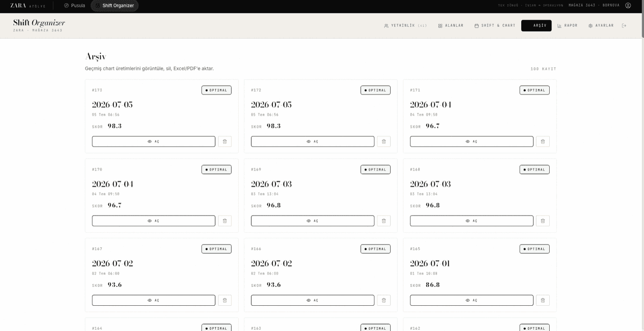The height and width of the screenshot is (331, 644).
Task: Delete archive record #171
Action: pyautogui.click(x=543, y=142)
